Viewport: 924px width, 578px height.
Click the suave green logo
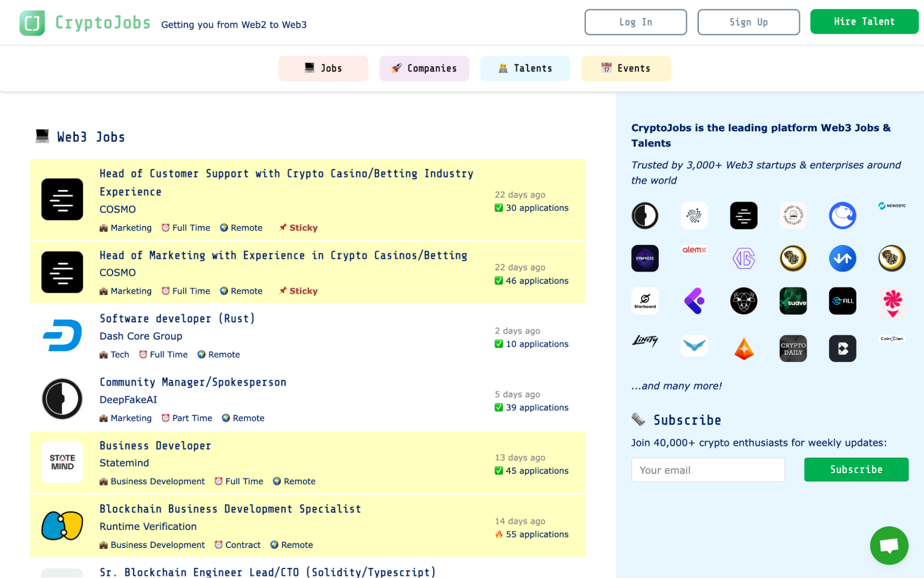[x=793, y=301]
